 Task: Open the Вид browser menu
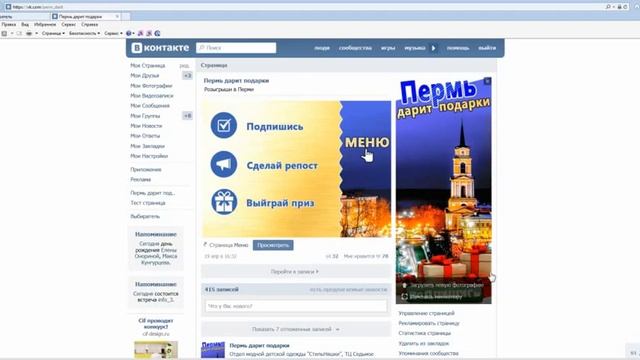(25, 24)
